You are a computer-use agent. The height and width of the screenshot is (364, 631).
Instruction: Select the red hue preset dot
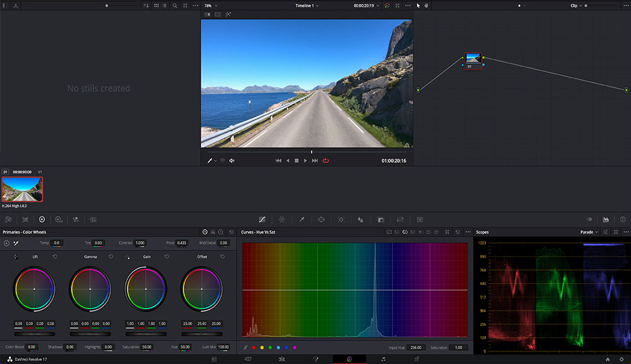pyautogui.click(x=254, y=348)
